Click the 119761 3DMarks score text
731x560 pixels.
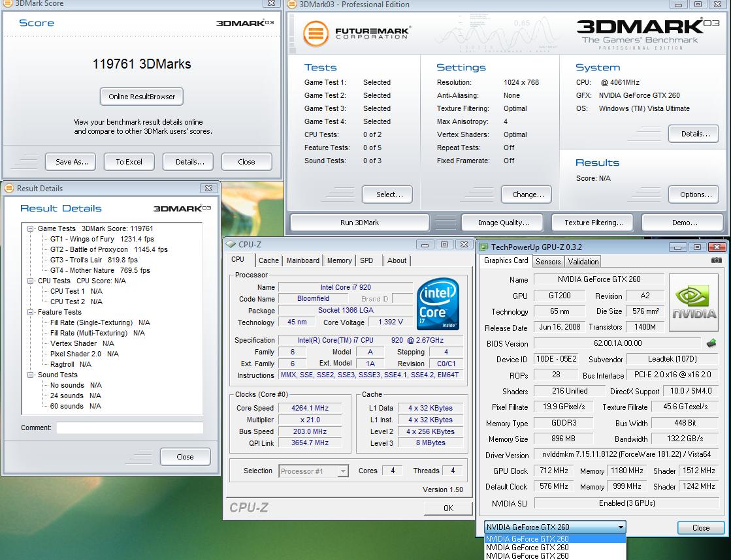[x=142, y=64]
